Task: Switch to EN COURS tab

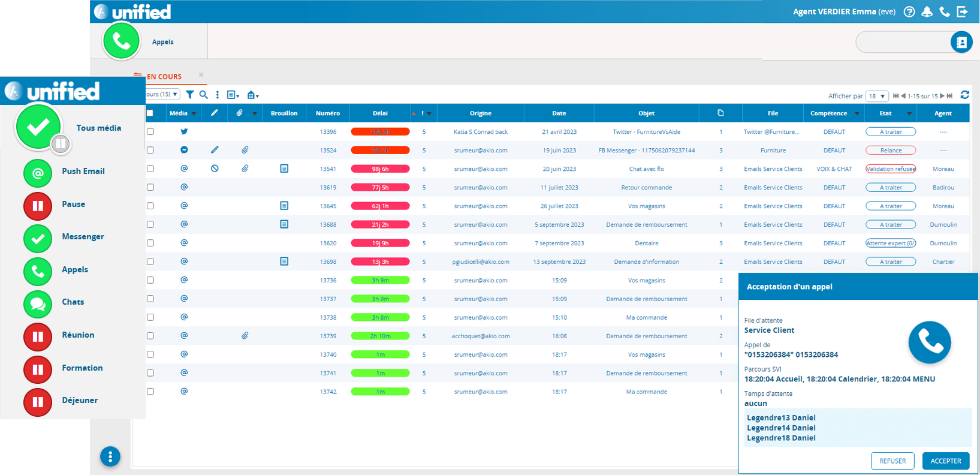Action: tap(164, 76)
